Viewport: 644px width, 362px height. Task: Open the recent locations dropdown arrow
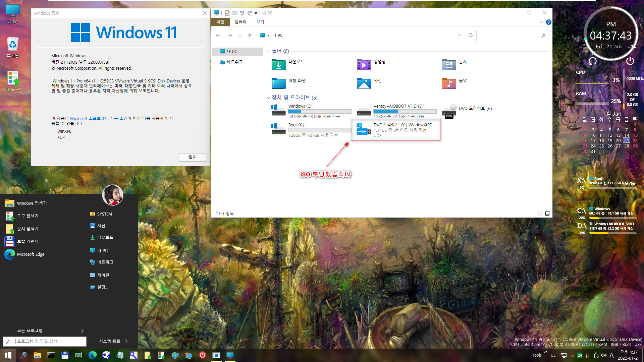pos(240,35)
